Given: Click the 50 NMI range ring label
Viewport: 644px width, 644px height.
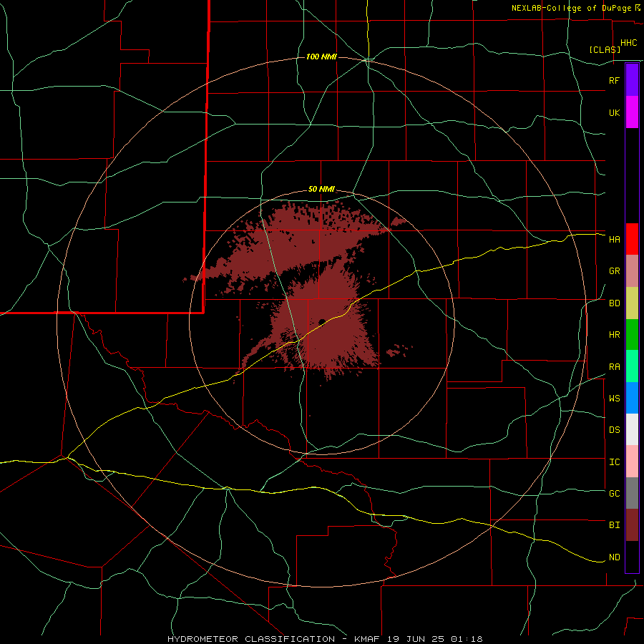Looking at the screenshot, I should tap(321, 189).
